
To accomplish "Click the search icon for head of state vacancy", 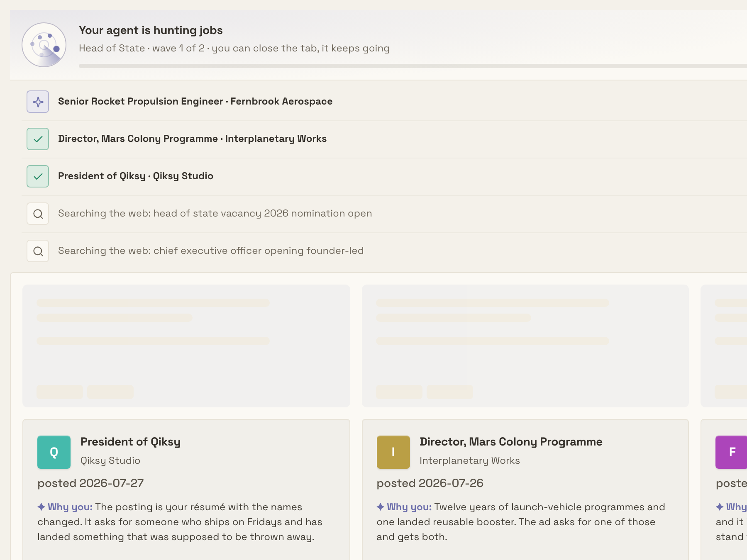I will pos(38,214).
